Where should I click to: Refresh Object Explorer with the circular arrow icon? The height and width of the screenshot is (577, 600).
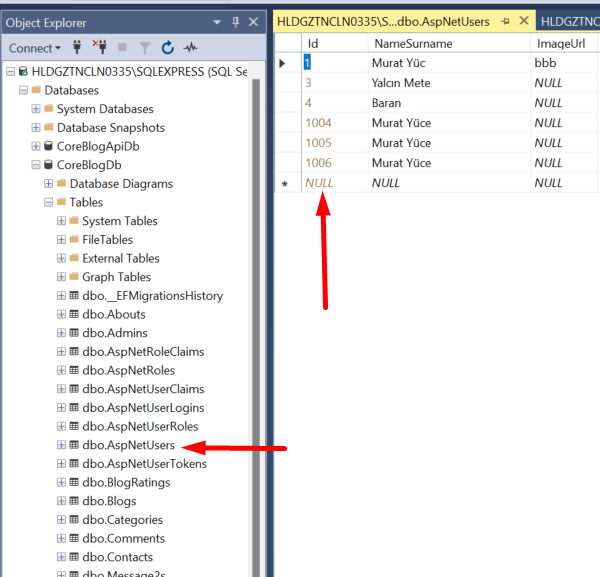[168, 48]
